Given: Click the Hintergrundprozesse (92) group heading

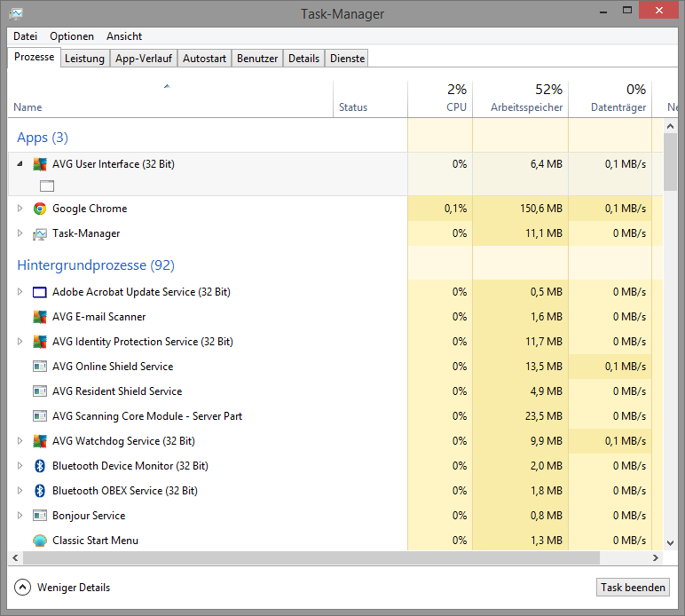Looking at the screenshot, I should 96,265.
